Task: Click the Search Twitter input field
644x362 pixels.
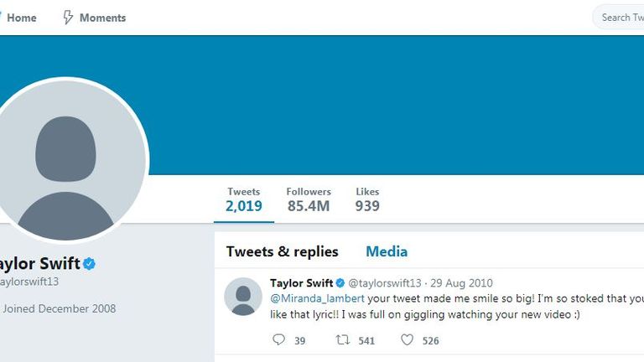Action: [619, 18]
